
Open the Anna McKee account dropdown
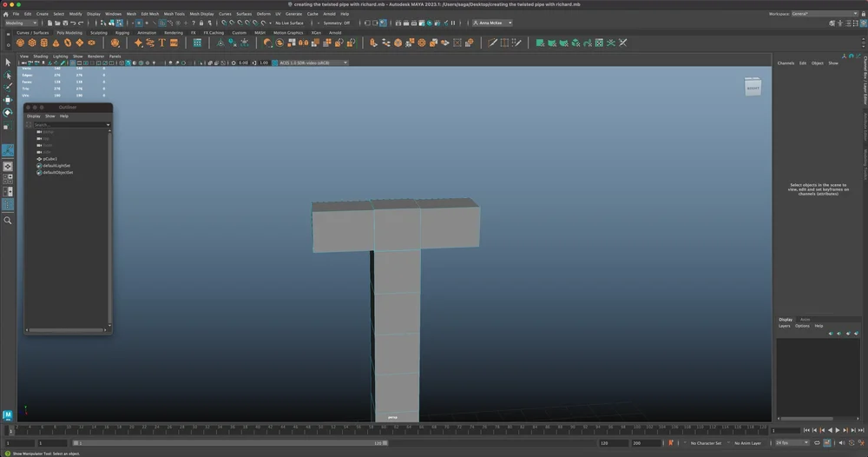point(492,23)
